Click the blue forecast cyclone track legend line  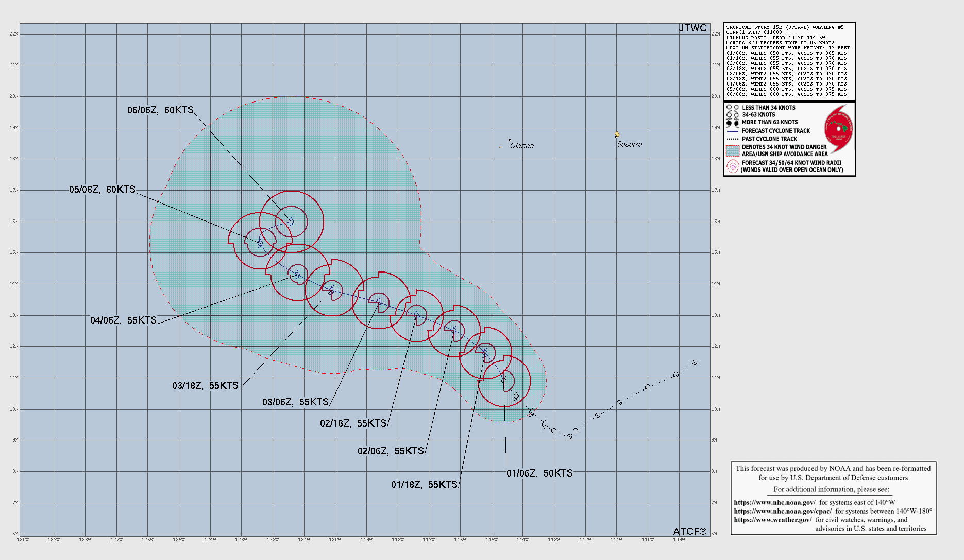pyautogui.click(x=732, y=131)
